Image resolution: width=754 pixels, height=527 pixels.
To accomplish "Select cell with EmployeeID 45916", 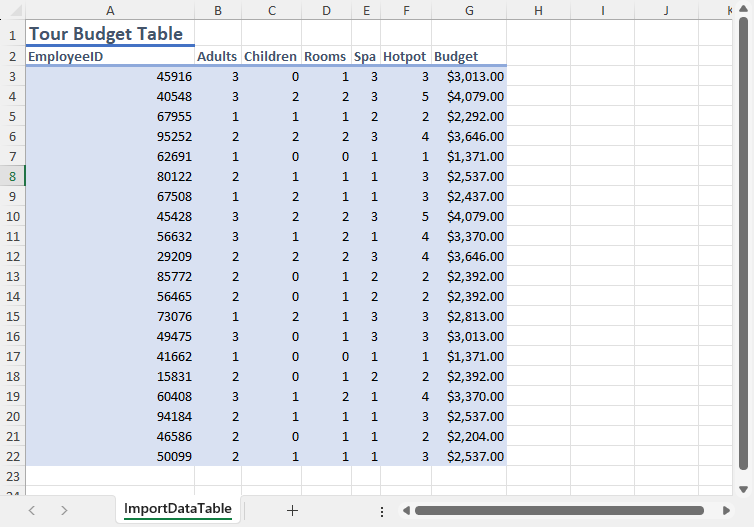I will point(109,76).
